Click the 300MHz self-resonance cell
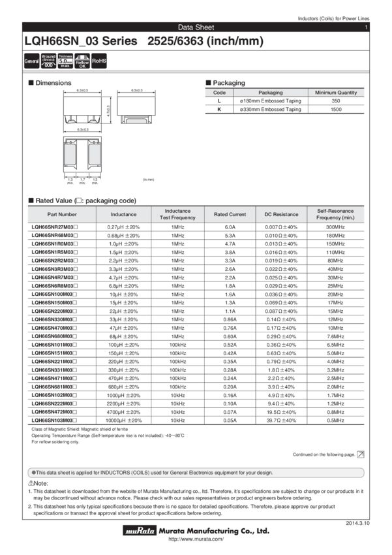 point(335,227)
